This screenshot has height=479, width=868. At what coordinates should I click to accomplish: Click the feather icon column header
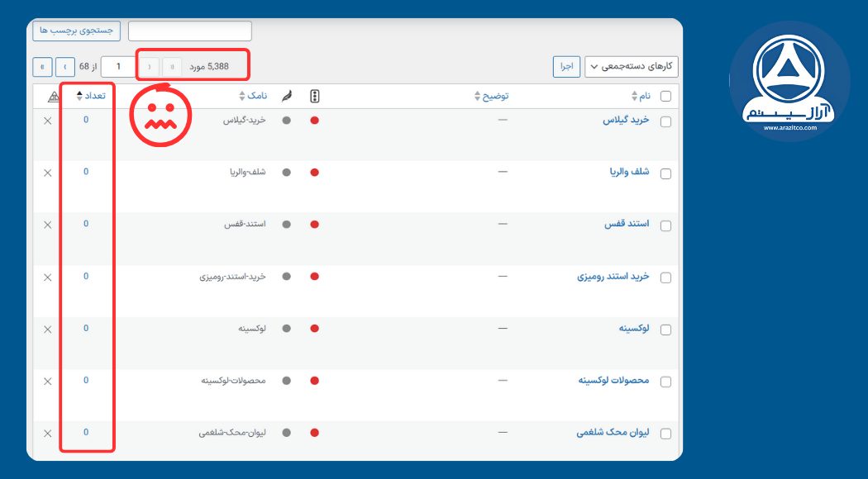[286, 94]
